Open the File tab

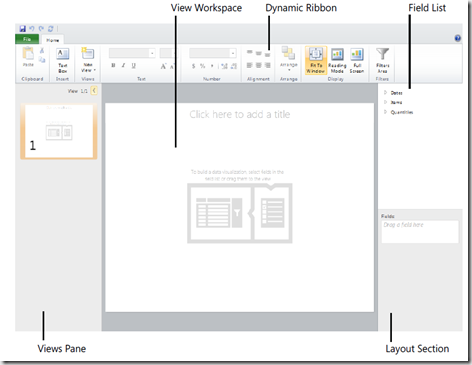[27, 39]
